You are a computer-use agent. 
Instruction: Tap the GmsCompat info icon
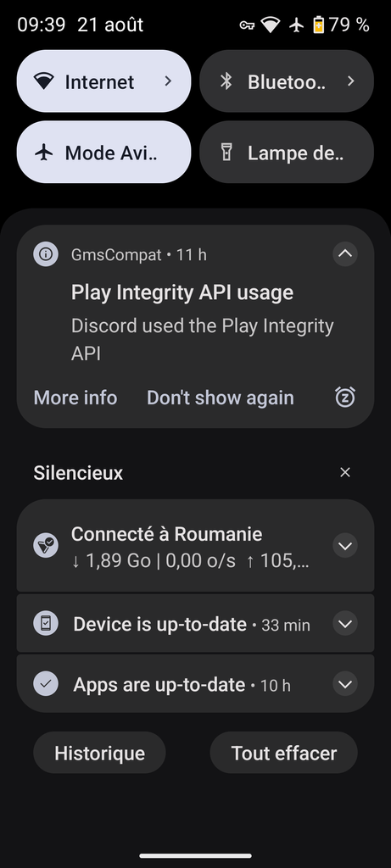click(x=46, y=254)
